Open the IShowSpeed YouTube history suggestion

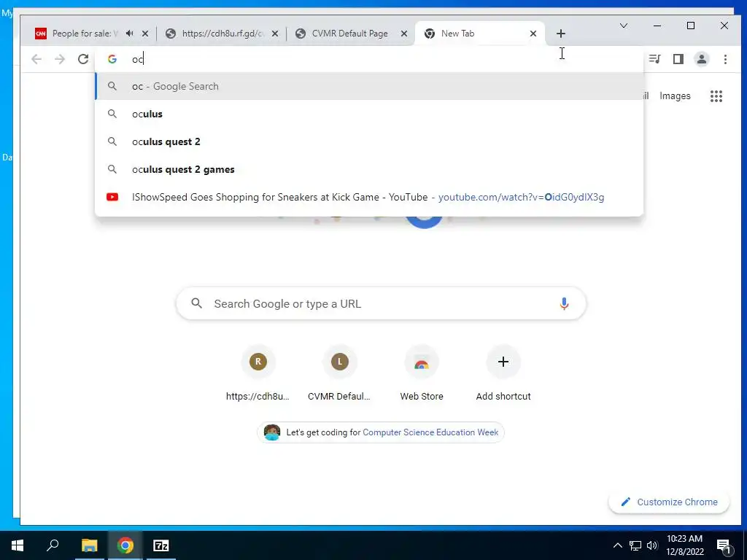pos(369,197)
